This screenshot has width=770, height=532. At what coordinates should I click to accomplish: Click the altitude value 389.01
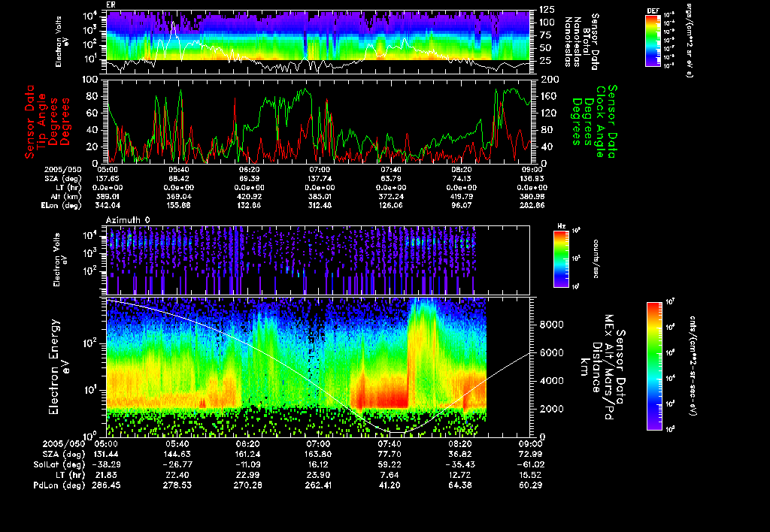point(107,197)
